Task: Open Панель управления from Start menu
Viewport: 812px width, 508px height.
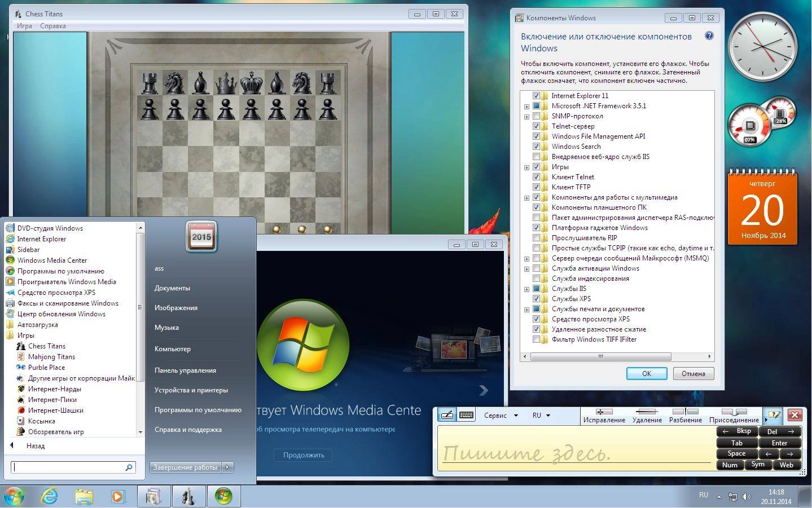Action: click(185, 370)
